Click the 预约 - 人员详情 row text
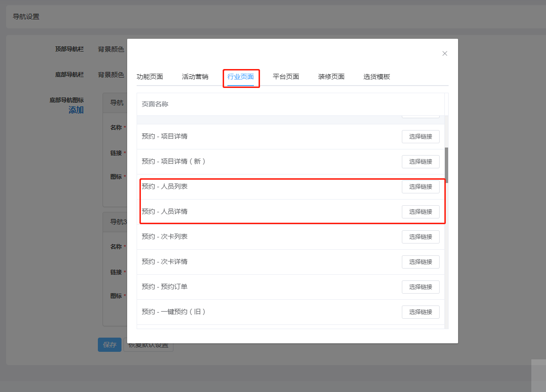Viewport: 546px width, 392px height. coord(165,211)
